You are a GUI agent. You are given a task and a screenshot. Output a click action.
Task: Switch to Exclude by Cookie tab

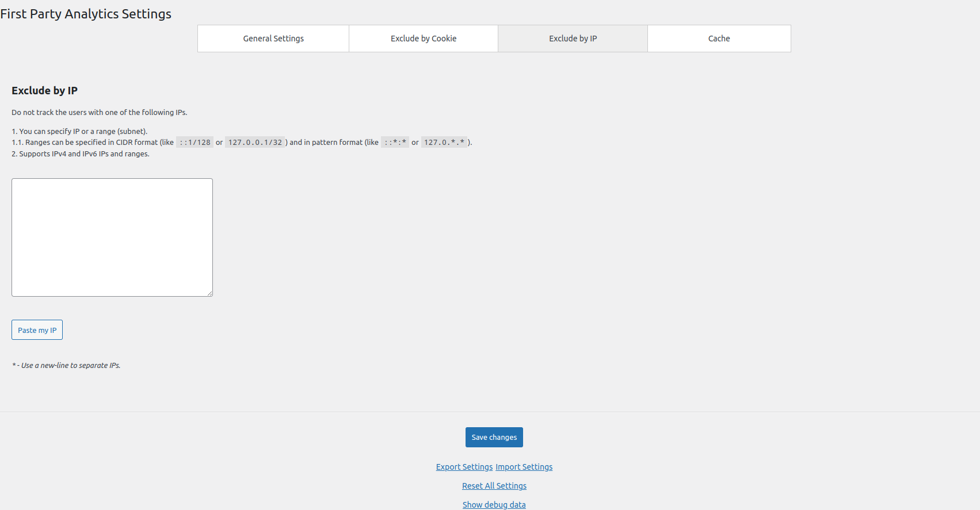tap(424, 39)
